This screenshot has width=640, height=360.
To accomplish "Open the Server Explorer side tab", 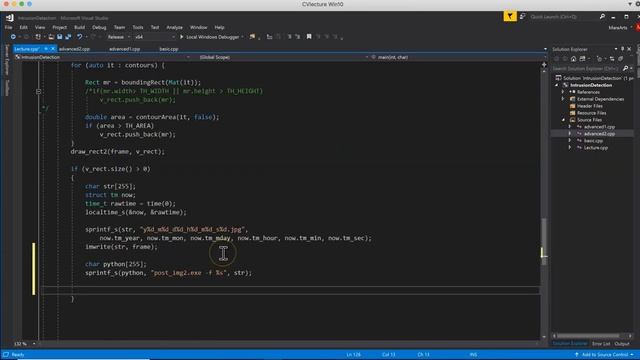I will [x=7, y=60].
